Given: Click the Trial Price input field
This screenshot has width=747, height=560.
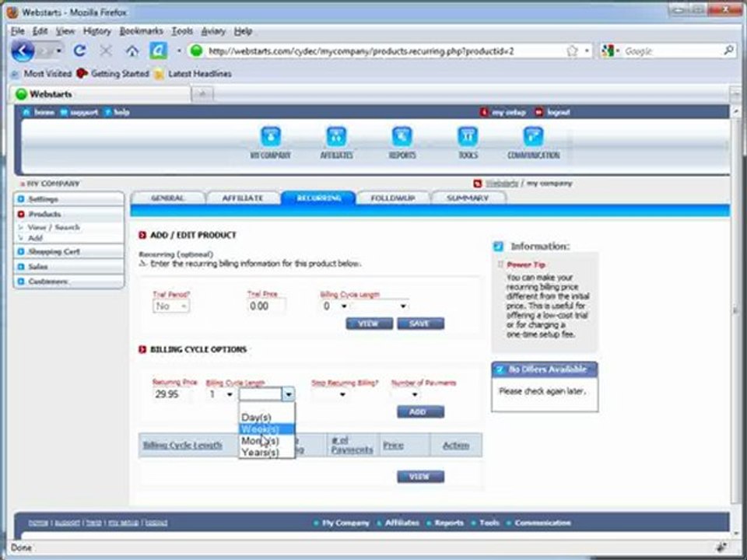Looking at the screenshot, I should [266, 306].
